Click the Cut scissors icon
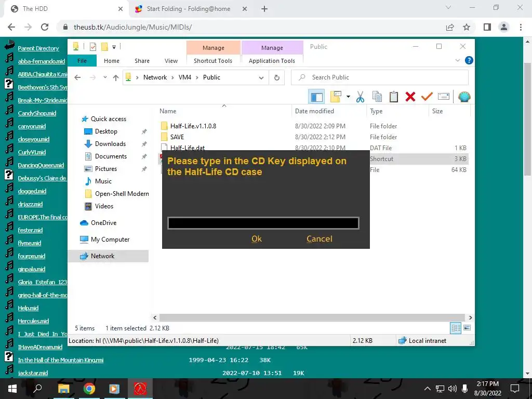This screenshot has width=532, height=399. pos(360,97)
